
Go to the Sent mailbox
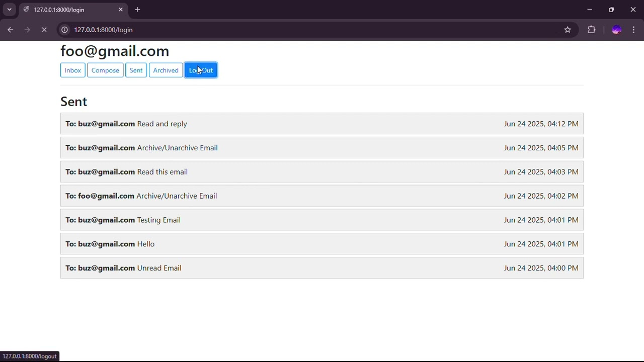(x=136, y=70)
